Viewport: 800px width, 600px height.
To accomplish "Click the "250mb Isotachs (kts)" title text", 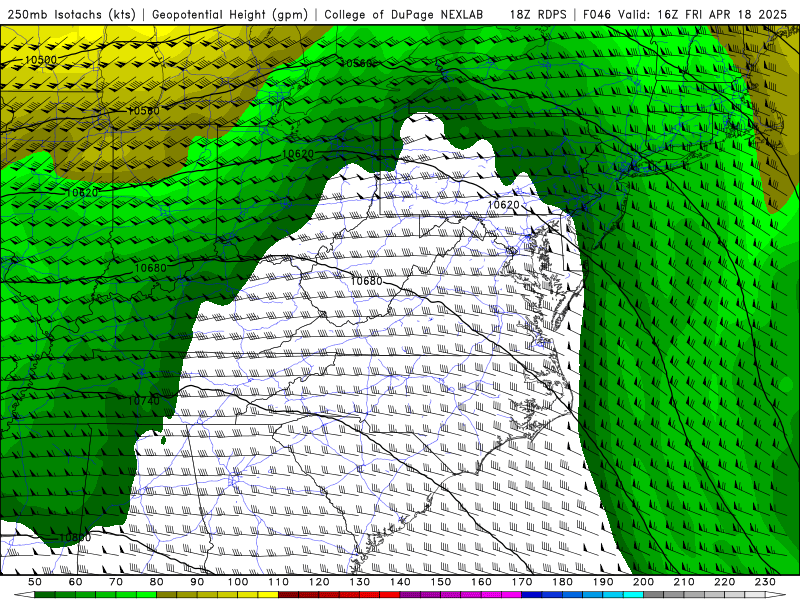I will point(71,14).
